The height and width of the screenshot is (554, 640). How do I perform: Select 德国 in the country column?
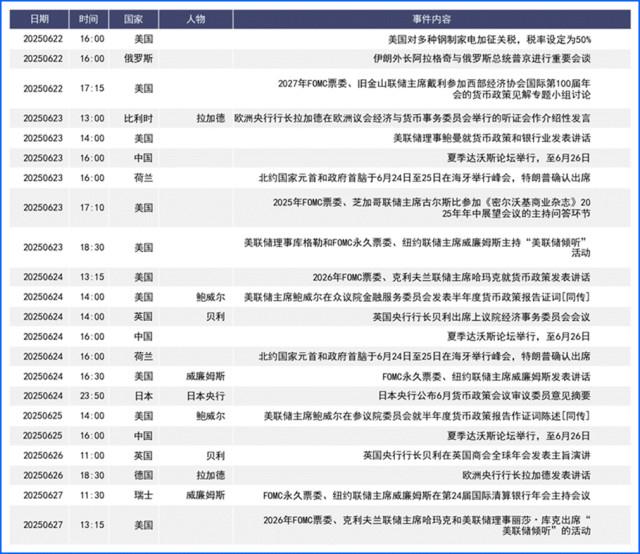tap(143, 475)
